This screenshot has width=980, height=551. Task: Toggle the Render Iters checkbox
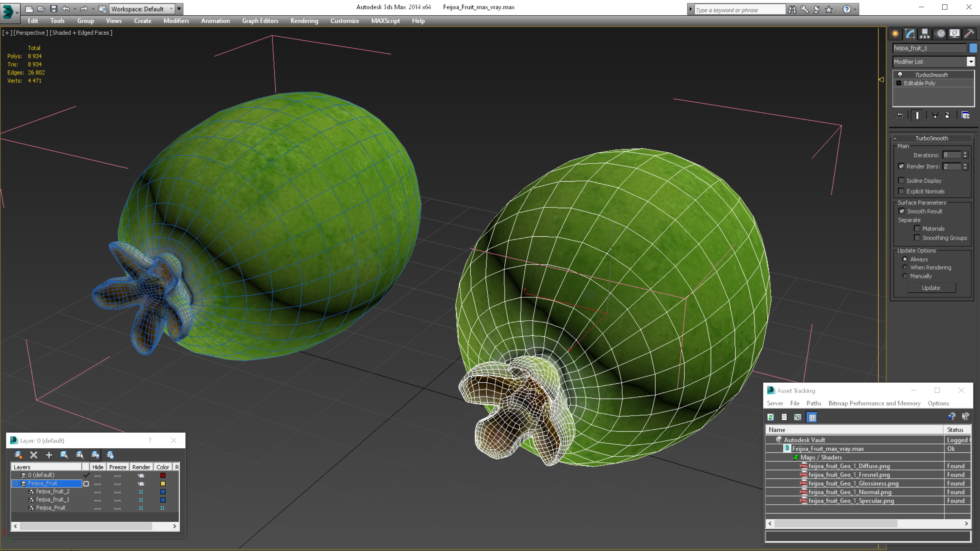pyautogui.click(x=901, y=166)
